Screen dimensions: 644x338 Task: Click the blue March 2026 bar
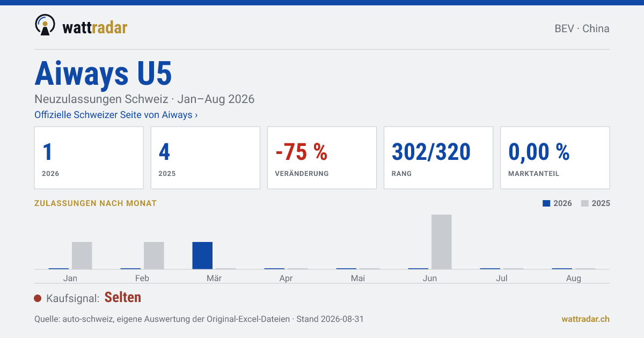click(202, 255)
